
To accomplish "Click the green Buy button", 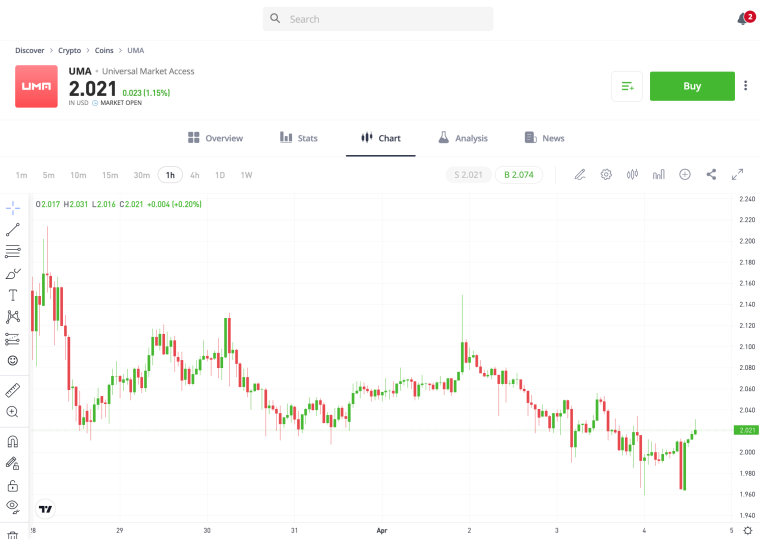I will coord(692,86).
